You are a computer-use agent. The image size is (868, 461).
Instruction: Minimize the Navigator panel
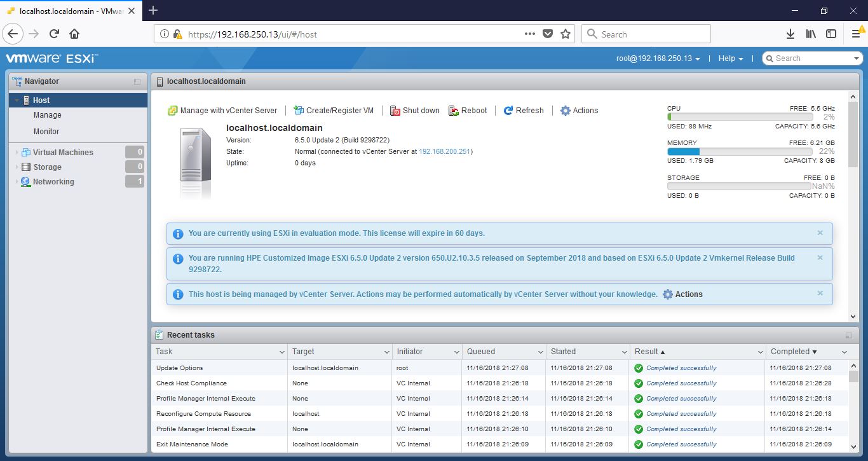[x=137, y=82]
